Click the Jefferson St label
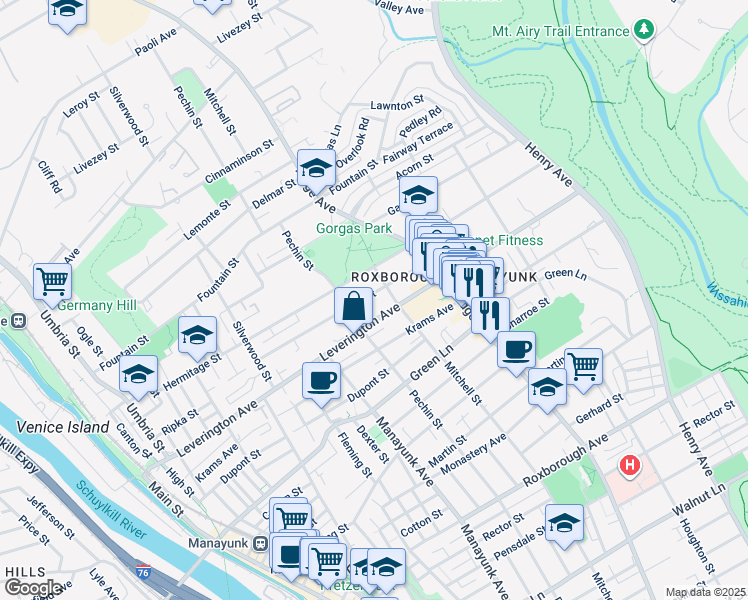 coord(50,517)
